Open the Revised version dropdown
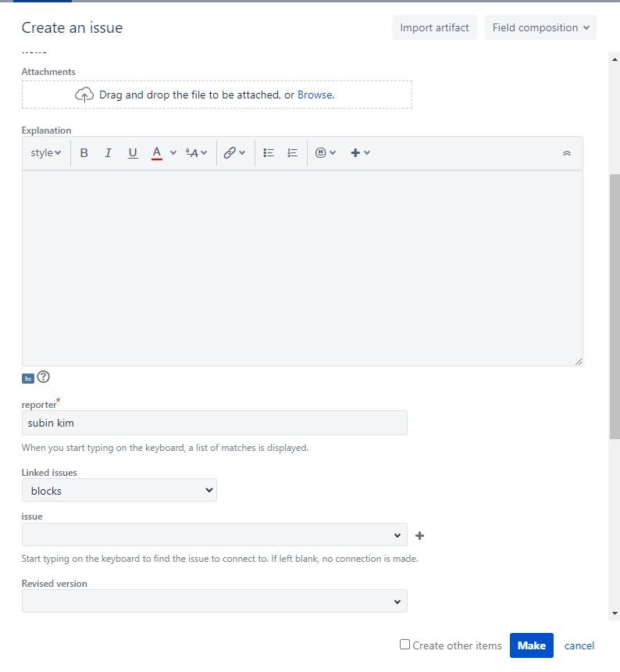The width and height of the screenshot is (620, 672). pyautogui.click(x=215, y=602)
